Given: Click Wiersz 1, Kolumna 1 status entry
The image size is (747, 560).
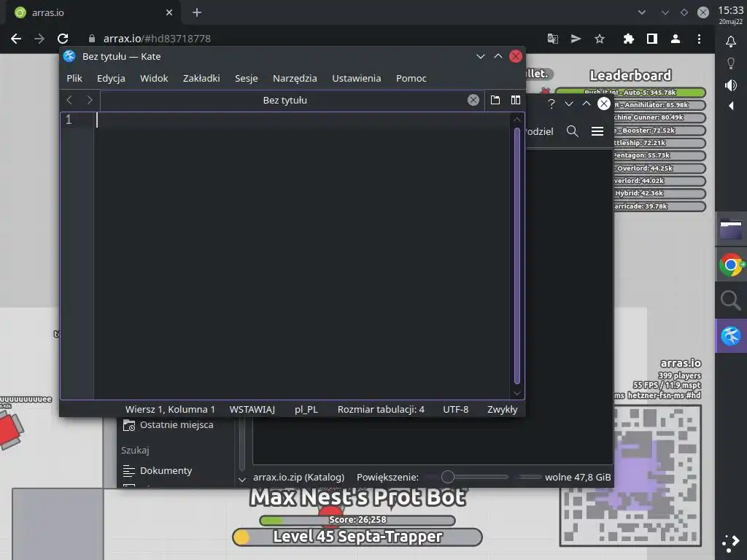Looking at the screenshot, I should tap(170, 410).
